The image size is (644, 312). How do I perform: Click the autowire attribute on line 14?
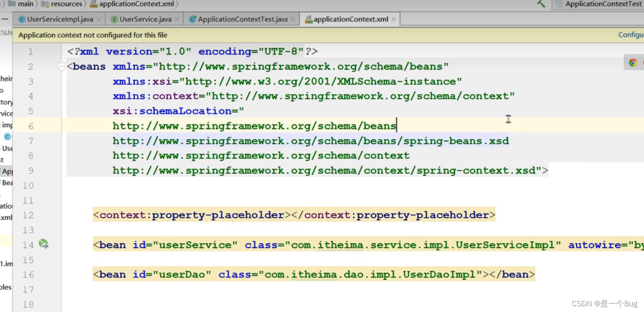pyautogui.click(x=606, y=245)
